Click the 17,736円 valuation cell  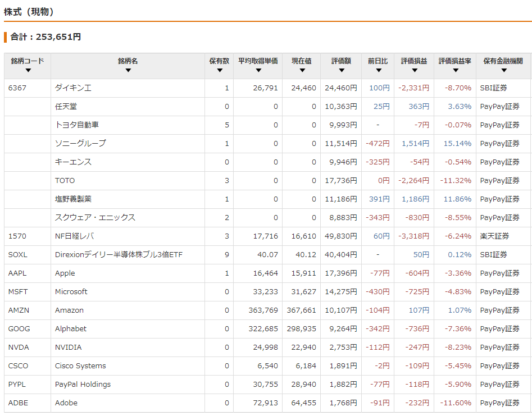point(340,181)
